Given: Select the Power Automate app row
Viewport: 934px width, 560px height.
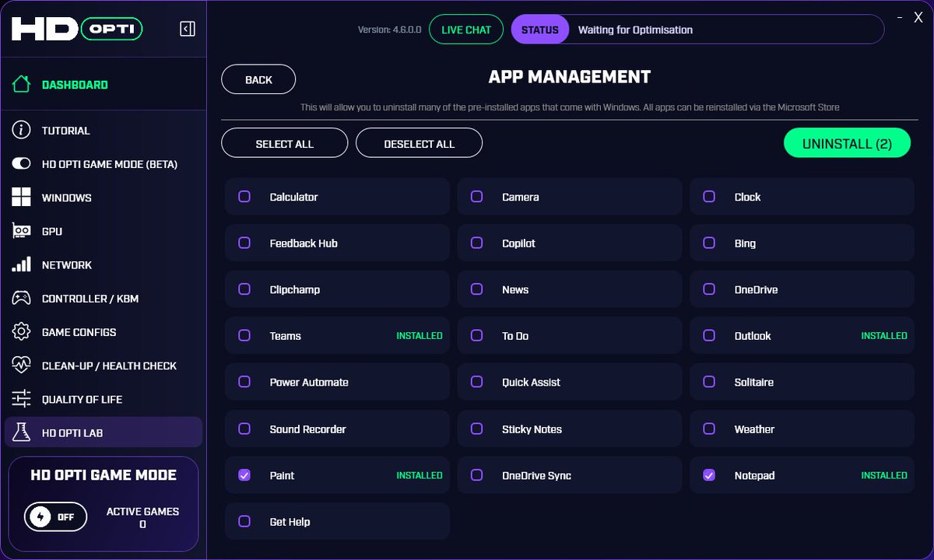Looking at the screenshot, I should (337, 382).
